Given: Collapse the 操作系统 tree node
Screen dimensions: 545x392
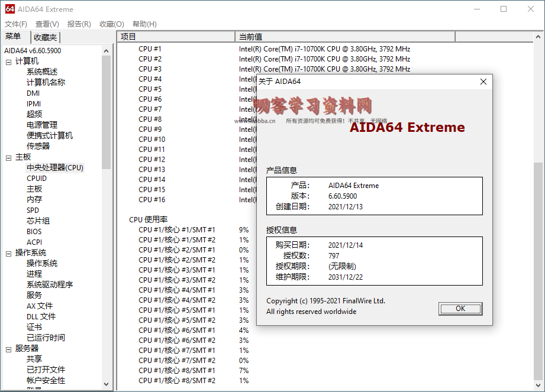Looking at the screenshot, I should pos(9,253).
